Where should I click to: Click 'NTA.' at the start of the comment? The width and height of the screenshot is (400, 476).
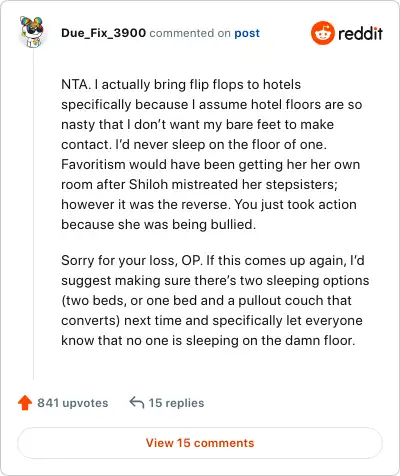click(76, 84)
